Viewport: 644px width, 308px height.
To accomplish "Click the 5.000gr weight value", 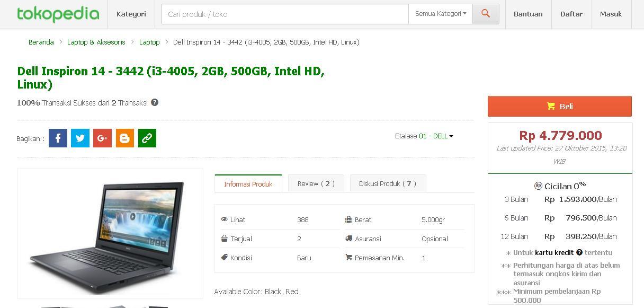I will 433,219.
